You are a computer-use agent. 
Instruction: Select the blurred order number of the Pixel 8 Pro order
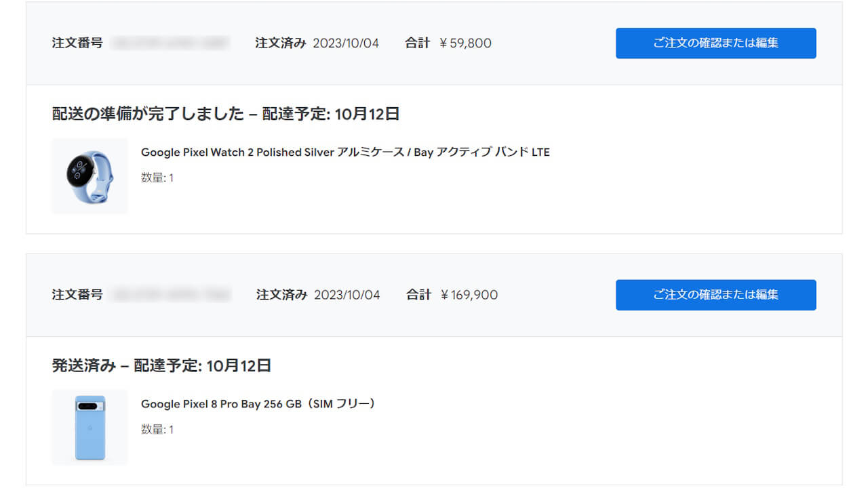click(x=170, y=295)
